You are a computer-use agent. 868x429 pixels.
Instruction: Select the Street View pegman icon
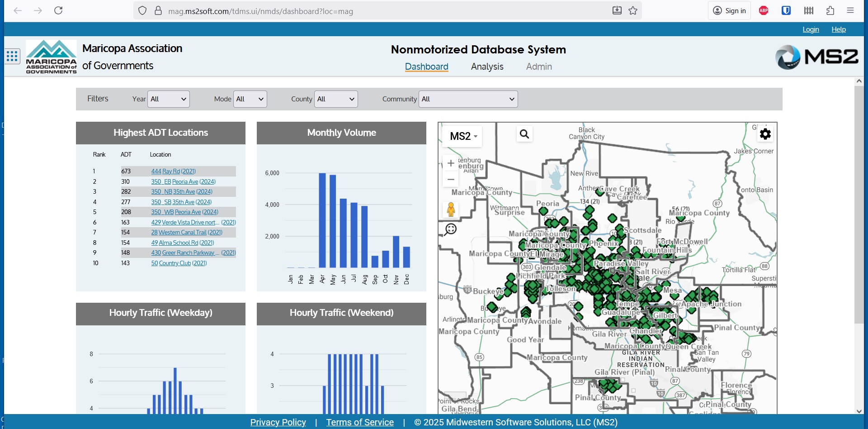point(451,210)
